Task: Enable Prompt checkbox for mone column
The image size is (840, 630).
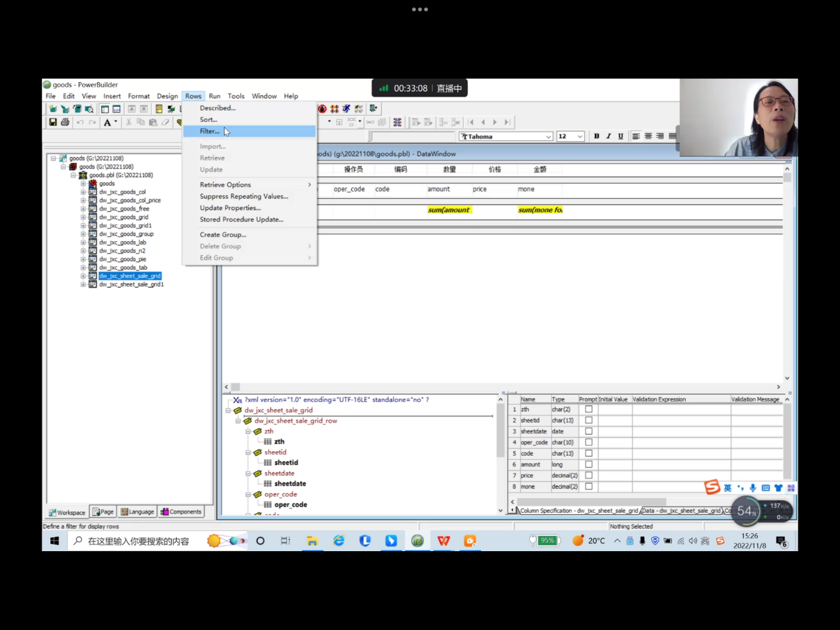Action: [x=588, y=486]
